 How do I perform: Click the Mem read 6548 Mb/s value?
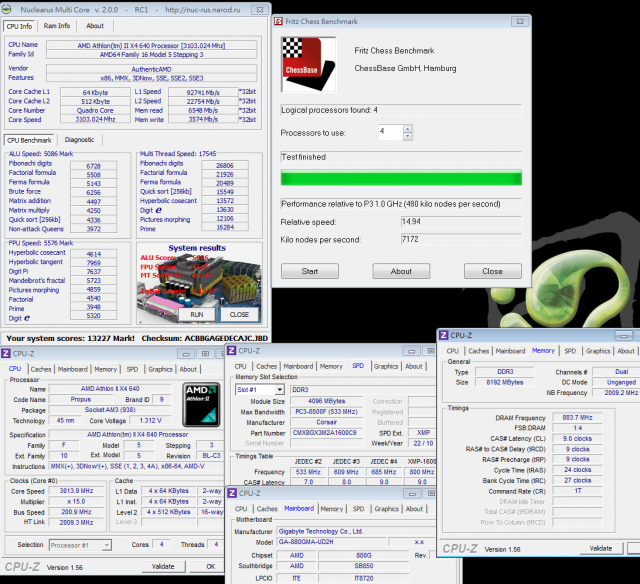(x=203, y=110)
